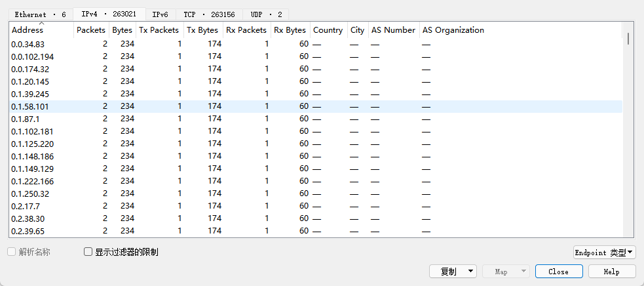This screenshot has height=286, width=644.
Task: Open the 复制 dropdown button
Action: coord(453,272)
